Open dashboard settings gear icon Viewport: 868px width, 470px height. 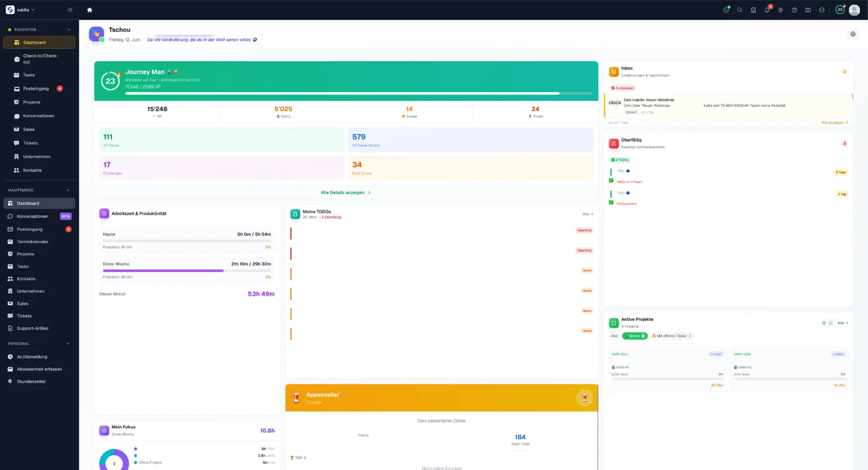click(853, 34)
